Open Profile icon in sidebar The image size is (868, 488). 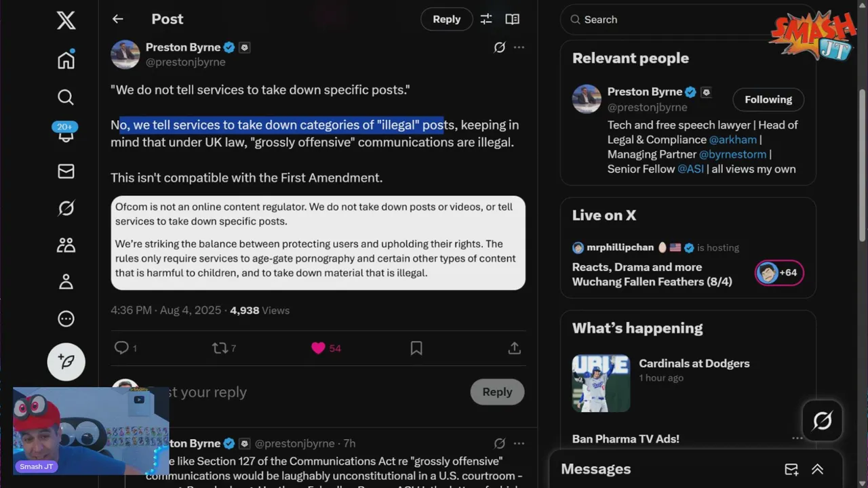tap(66, 281)
